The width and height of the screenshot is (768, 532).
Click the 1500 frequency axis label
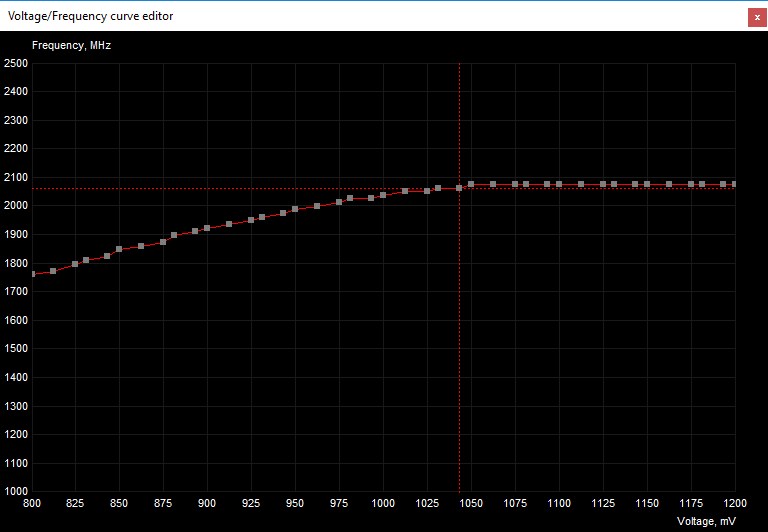16,348
